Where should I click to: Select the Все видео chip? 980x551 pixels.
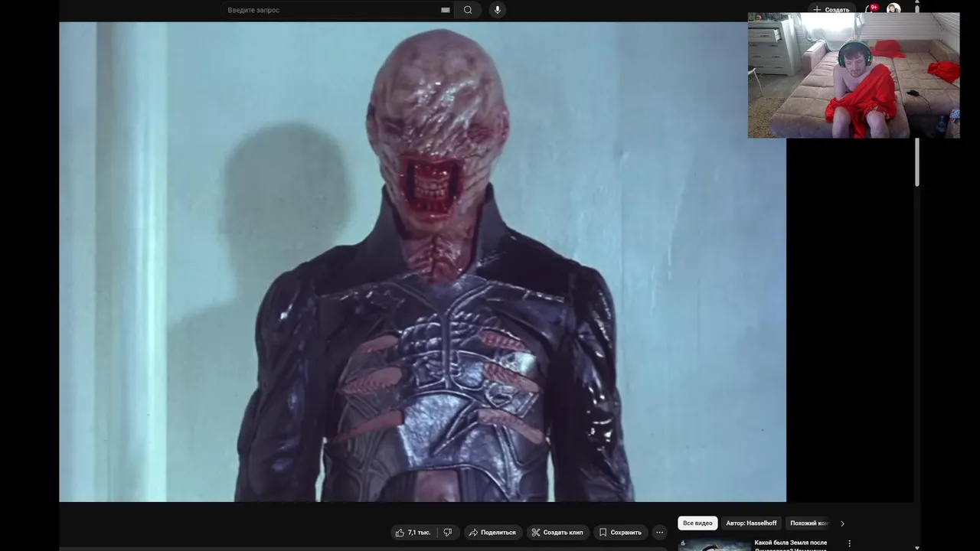pos(697,523)
